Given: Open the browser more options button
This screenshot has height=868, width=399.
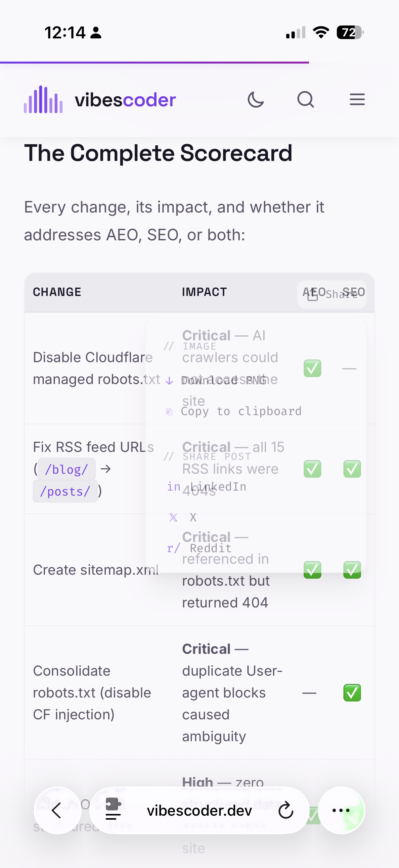Looking at the screenshot, I should [341, 810].
